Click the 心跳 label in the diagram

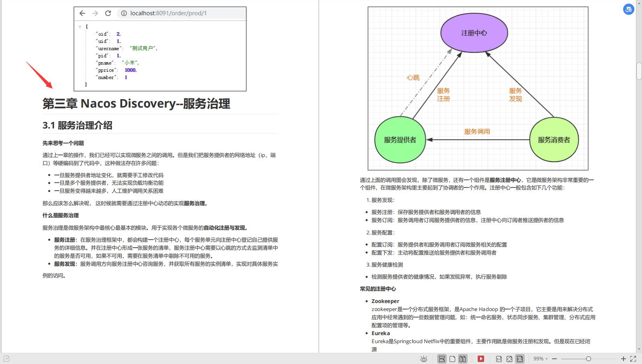click(413, 77)
